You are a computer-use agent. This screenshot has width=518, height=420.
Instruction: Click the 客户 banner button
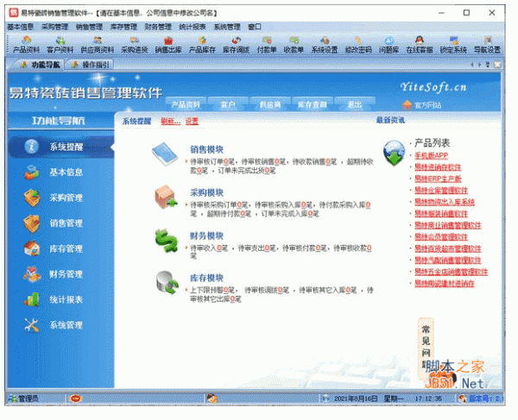coord(228,104)
